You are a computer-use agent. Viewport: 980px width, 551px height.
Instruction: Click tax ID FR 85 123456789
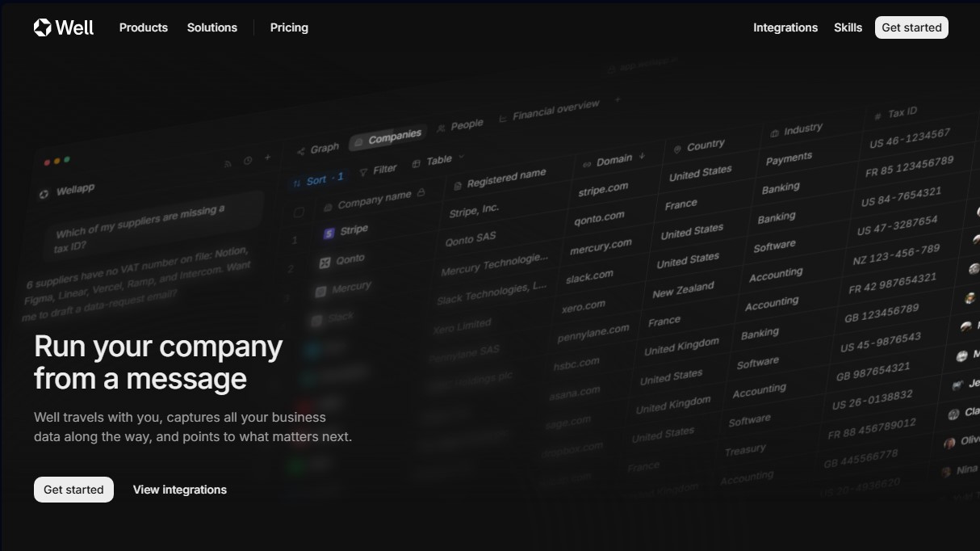[x=909, y=167]
